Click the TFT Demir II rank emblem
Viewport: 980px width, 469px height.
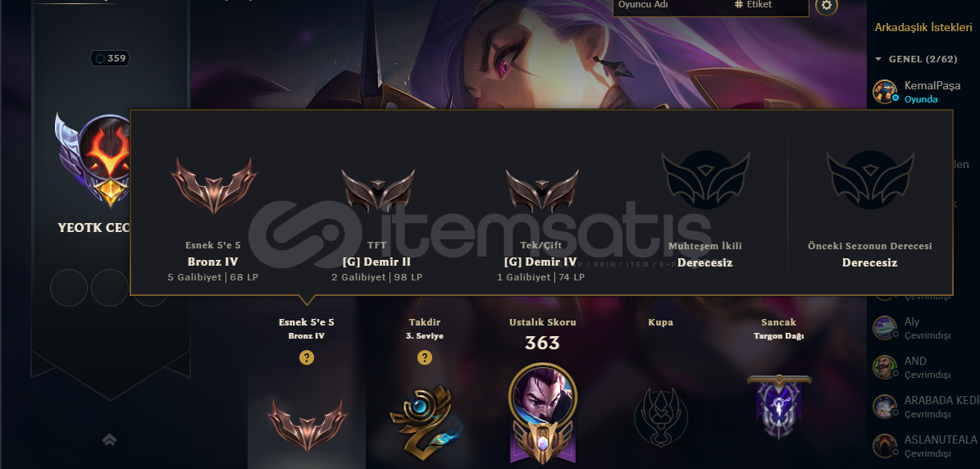coord(378,190)
